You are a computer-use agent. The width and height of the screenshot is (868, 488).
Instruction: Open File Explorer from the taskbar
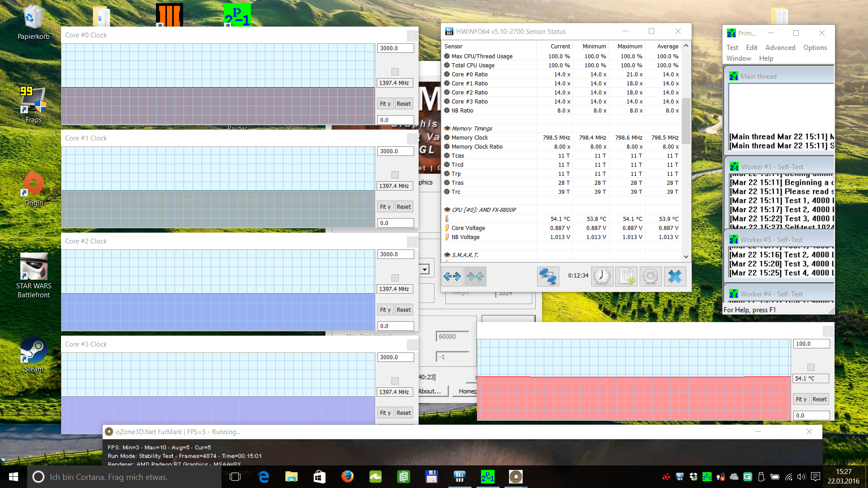tap(292, 477)
